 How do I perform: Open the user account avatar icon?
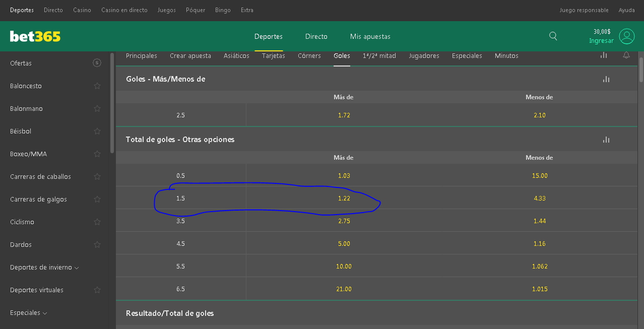click(626, 36)
